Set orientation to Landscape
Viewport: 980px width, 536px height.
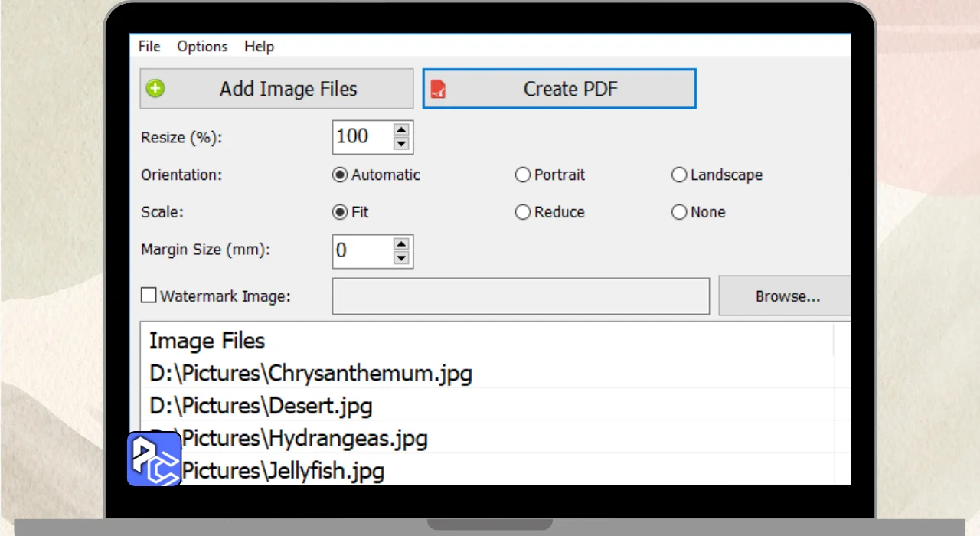(679, 175)
